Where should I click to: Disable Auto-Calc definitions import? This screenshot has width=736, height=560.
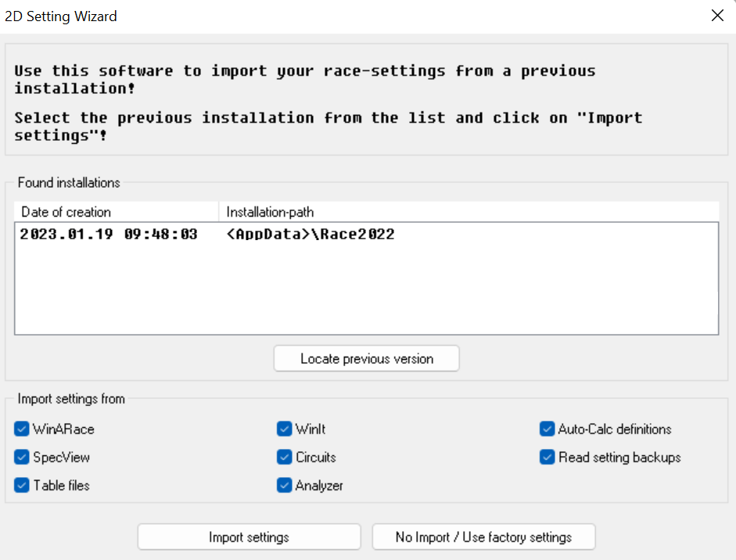point(548,429)
